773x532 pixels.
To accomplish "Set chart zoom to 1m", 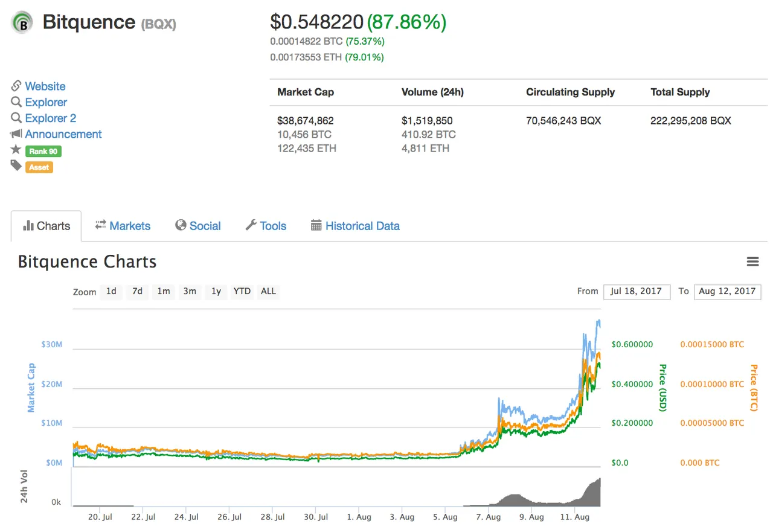I will pyautogui.click(x=164, y=291).
